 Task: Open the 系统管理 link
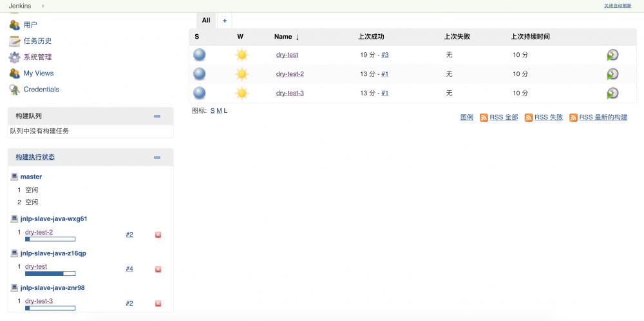coord(38,57)
